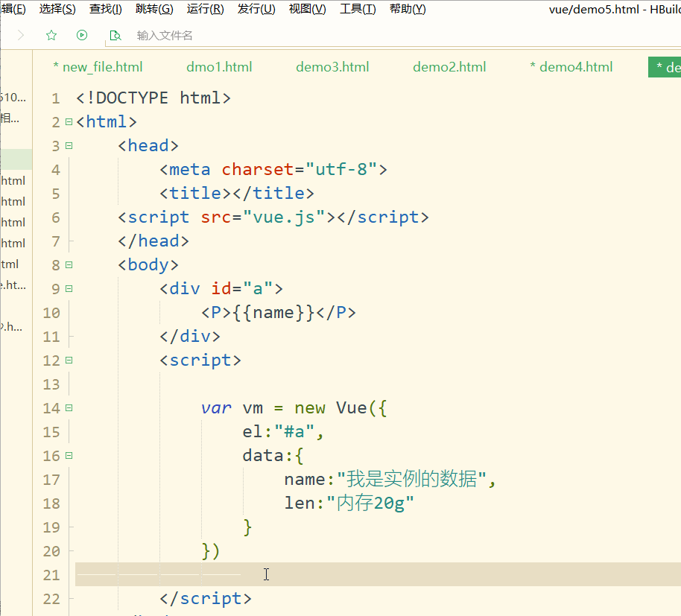Click the "我是实例的数据" string

[x=412, y=479]
